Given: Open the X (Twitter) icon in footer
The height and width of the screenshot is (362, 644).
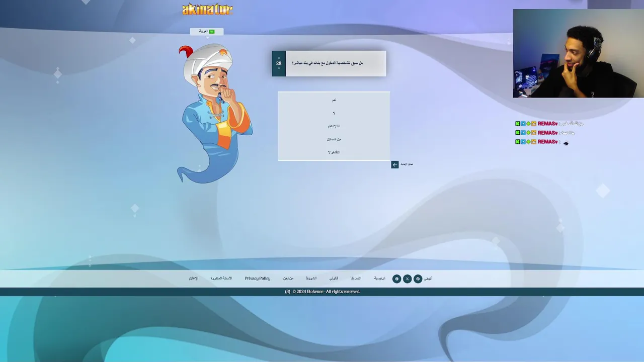Looking at the screenshot, I should (x=407, y=279).
